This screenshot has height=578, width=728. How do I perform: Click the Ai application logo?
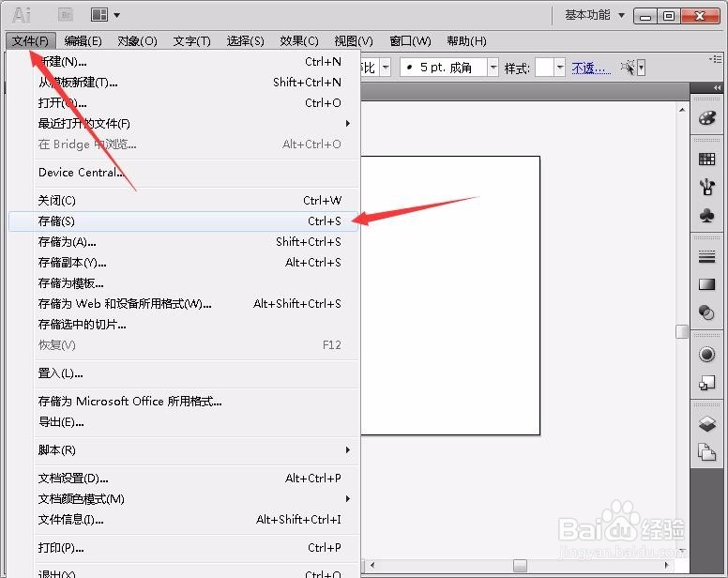(x=22, y=15)
